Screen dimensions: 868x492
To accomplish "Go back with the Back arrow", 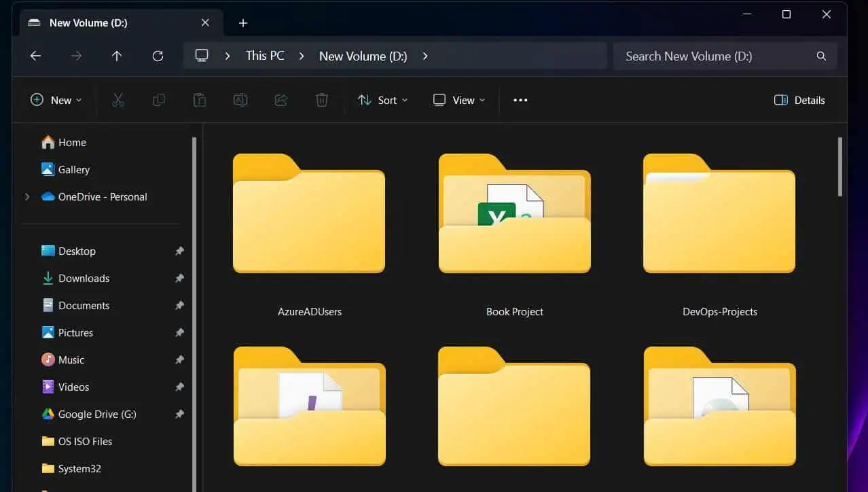I will (36, 56).
